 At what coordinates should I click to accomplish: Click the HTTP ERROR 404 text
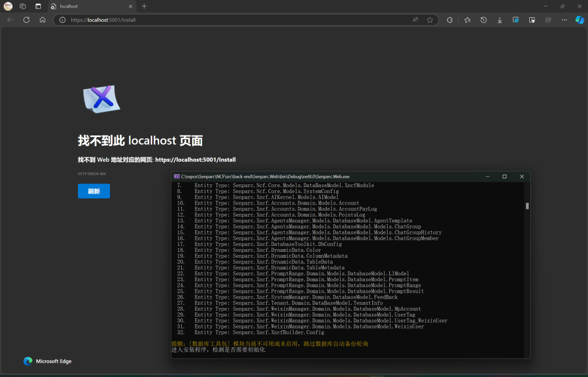click(91, 174)
